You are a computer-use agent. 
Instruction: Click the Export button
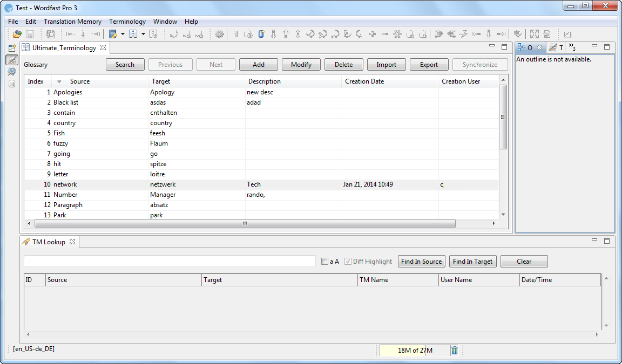coord(429,65)
